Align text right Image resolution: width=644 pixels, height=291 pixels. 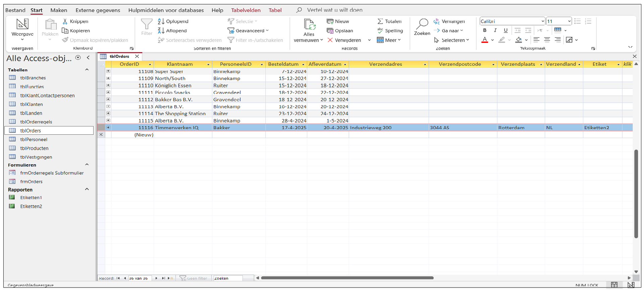557,40
